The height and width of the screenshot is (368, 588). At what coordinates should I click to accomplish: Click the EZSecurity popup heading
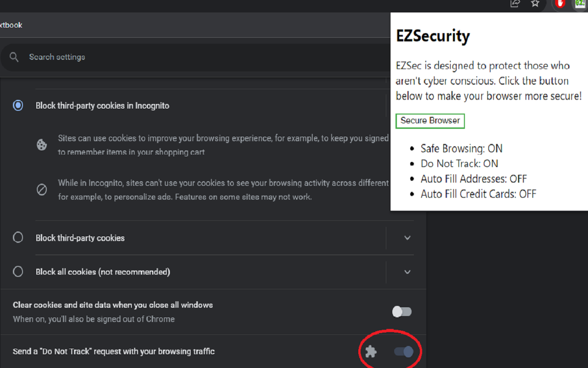pos(433,36)
